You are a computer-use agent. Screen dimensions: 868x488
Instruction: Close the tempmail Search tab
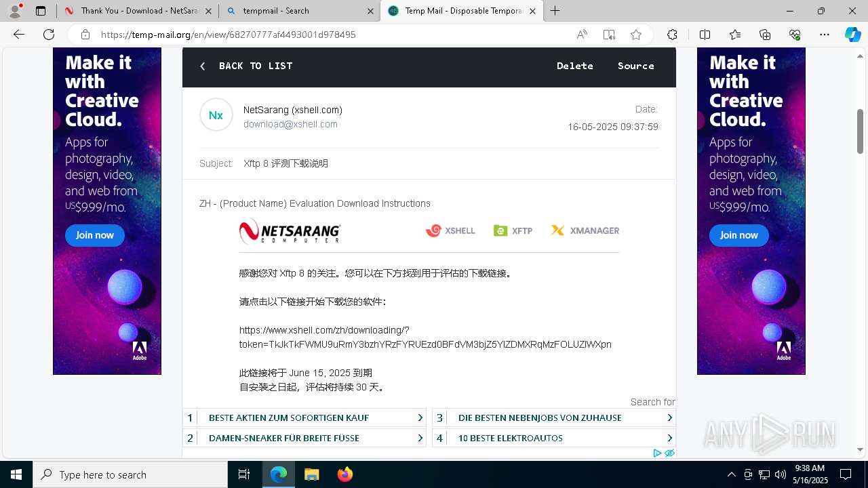click(370, 11)
